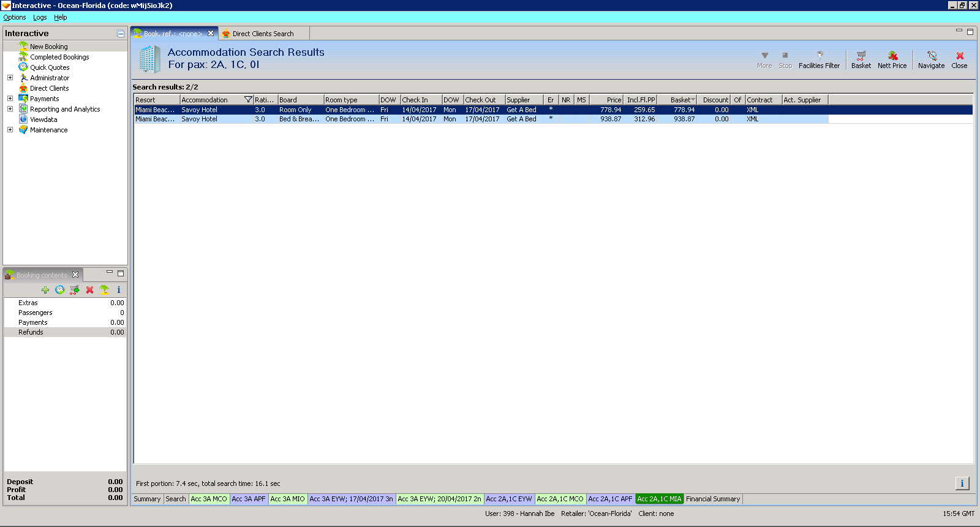Click the filter funnel in Accommodation column header
This screenshot has height=527, width=980.
coord(248,100)
